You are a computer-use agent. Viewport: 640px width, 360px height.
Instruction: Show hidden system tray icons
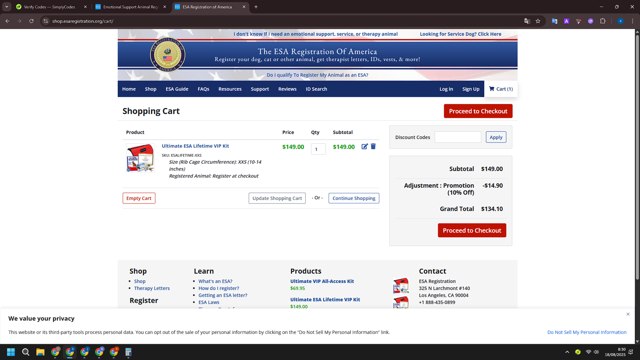pyautogui.click(x=567, y=352)
